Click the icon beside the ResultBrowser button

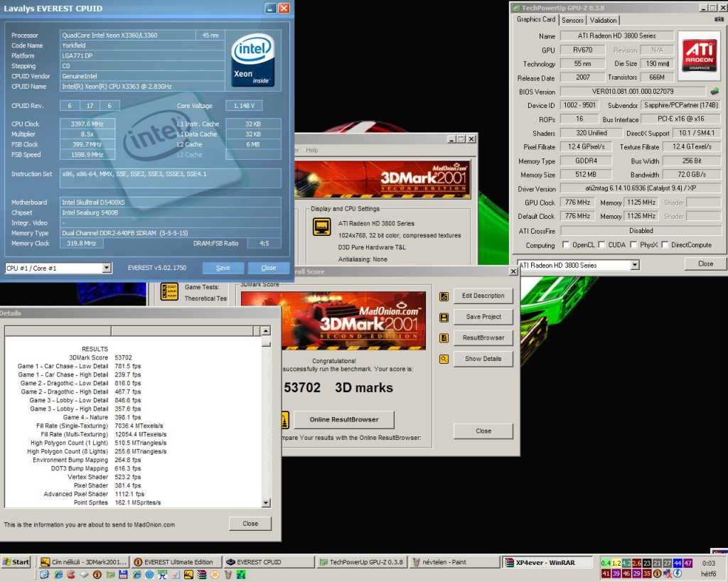coord(444,338)
